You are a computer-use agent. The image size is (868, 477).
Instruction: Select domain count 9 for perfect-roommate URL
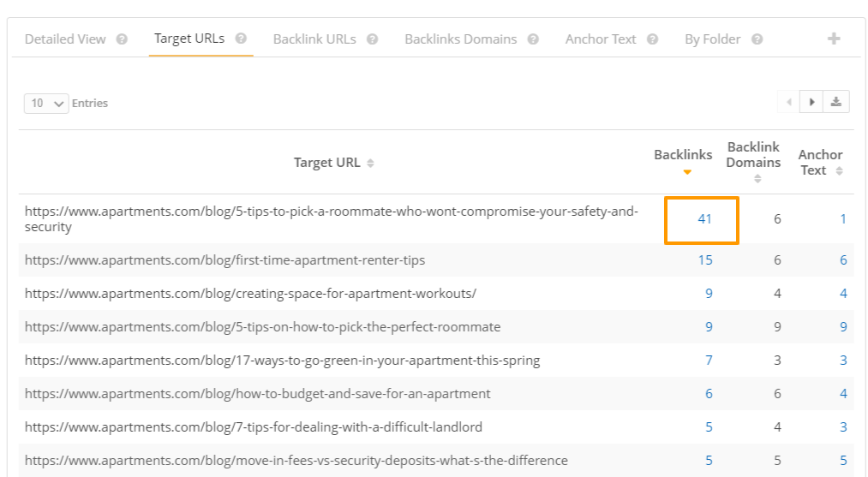pos(777,327)
